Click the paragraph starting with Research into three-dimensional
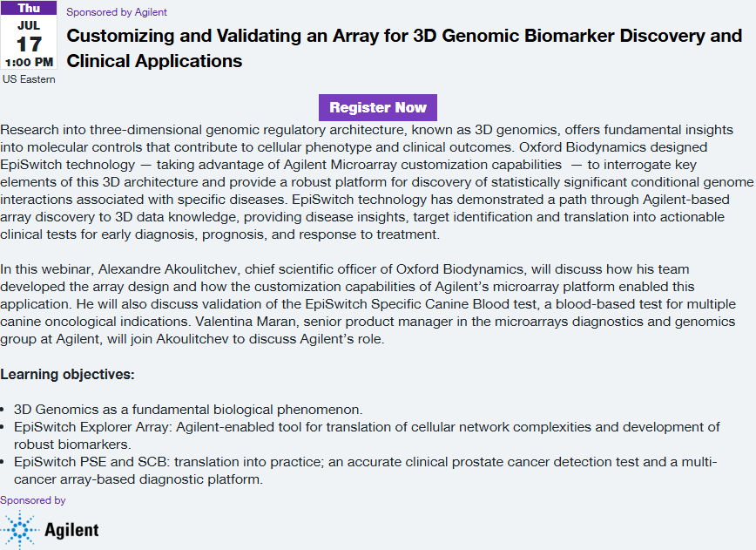The height and width of the screenshot is (550, 756). 375,181
